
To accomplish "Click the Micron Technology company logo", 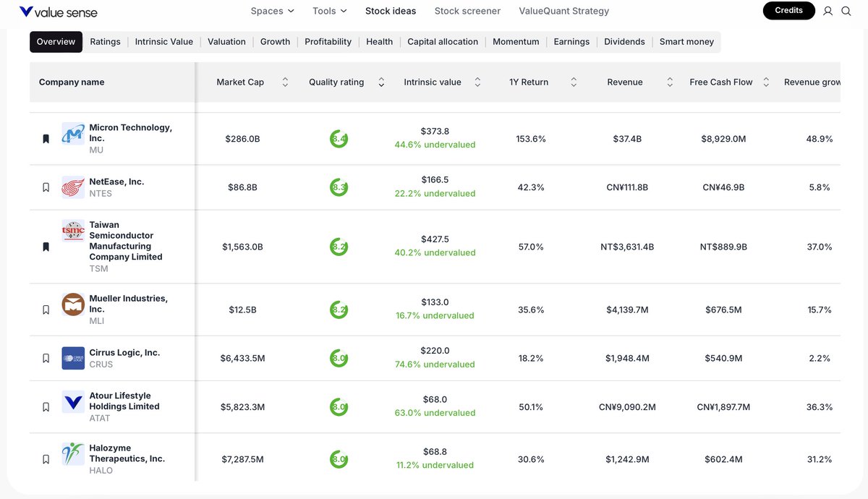I will click(x=73, y=134).
